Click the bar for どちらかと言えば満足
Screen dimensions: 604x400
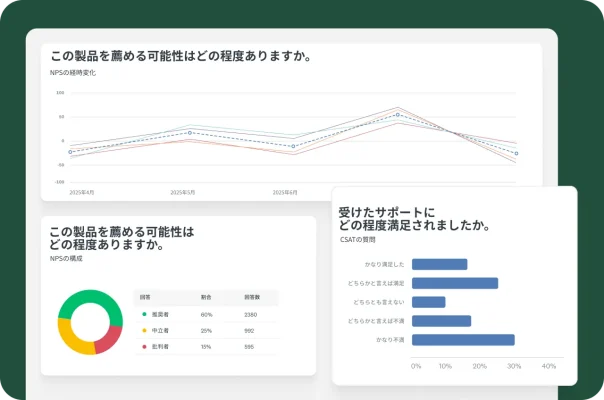[455, 283]
